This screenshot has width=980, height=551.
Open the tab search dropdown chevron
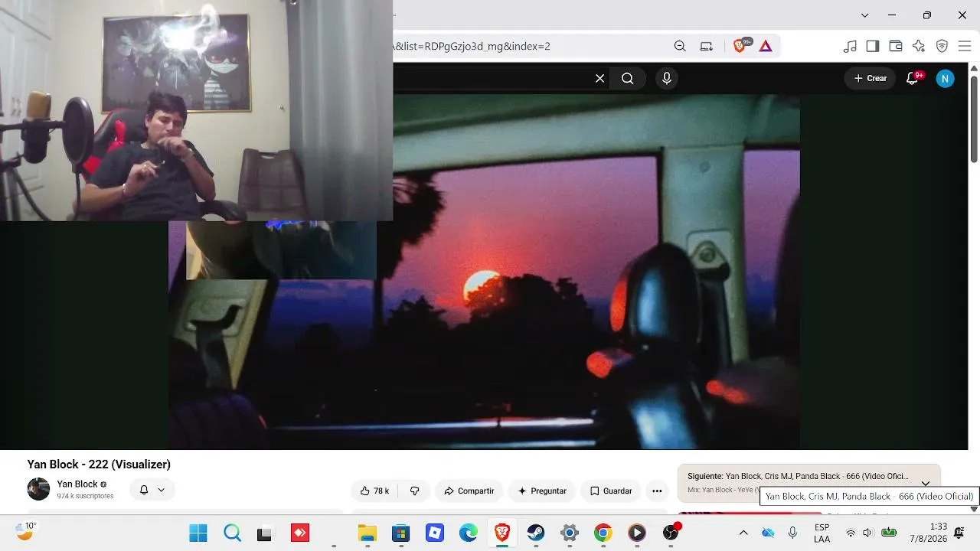pyautogui.click(x=864, y=15)
